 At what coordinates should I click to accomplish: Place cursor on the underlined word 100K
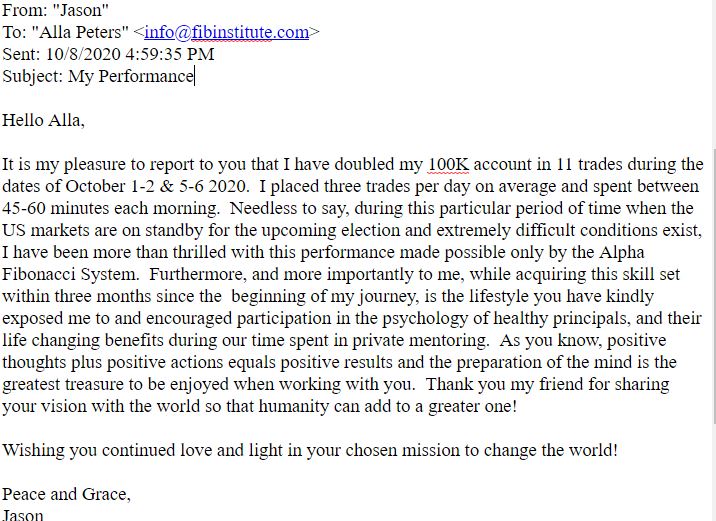448,164
